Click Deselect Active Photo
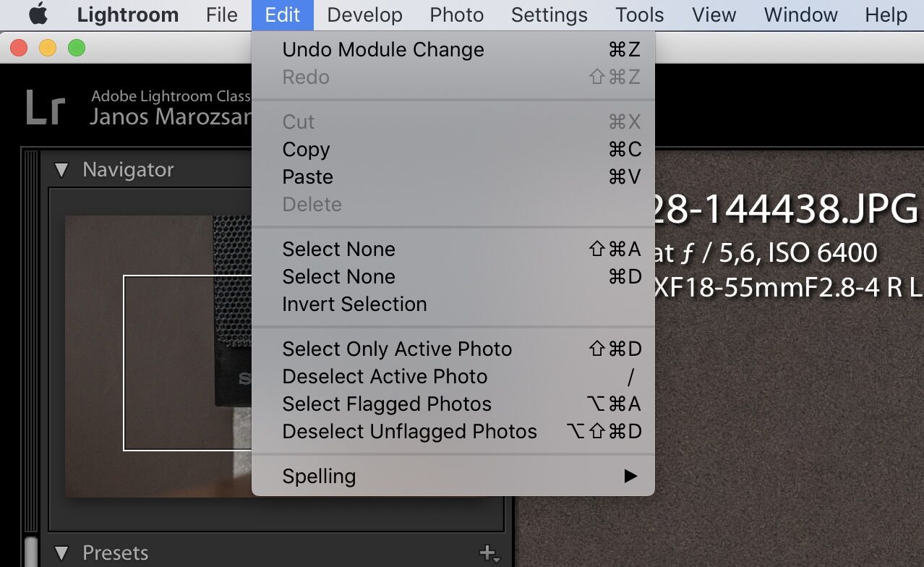The height and width of the screenshot is (567, 924). [385, 377]
